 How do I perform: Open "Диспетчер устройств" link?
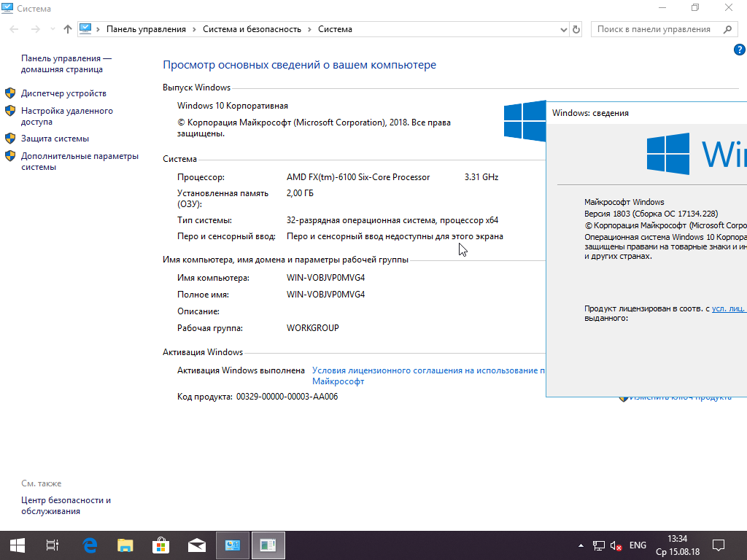click(63, 93)
